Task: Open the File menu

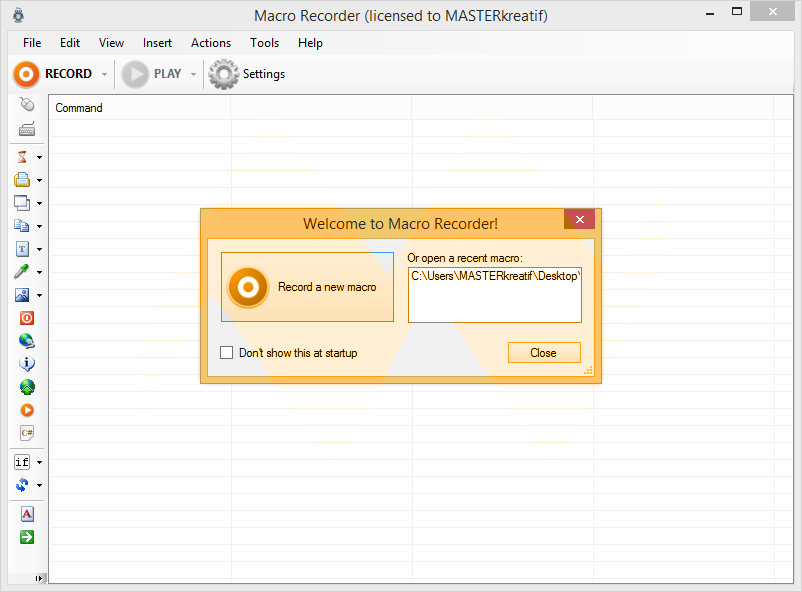Action: pyautogui.click(x=32, y=43)
